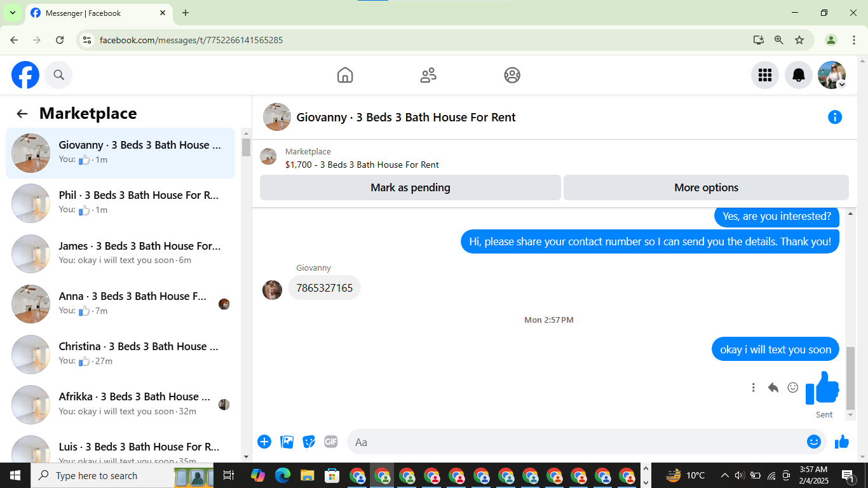React to the thumbs-up message with emoji
The width and height of the screenshot is (868, 488).
point(793,388)
